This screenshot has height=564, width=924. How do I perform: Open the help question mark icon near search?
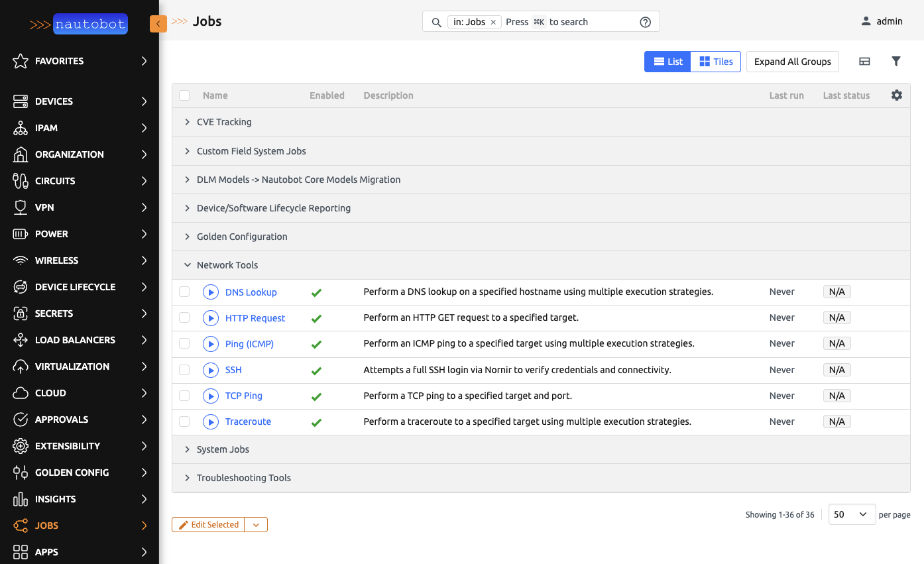(645, 21)
